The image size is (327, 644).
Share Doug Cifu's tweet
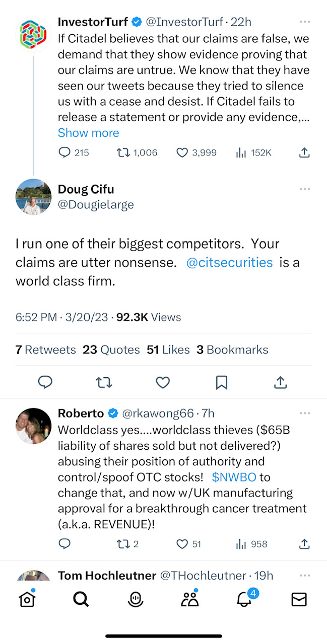tap(280, 383)
